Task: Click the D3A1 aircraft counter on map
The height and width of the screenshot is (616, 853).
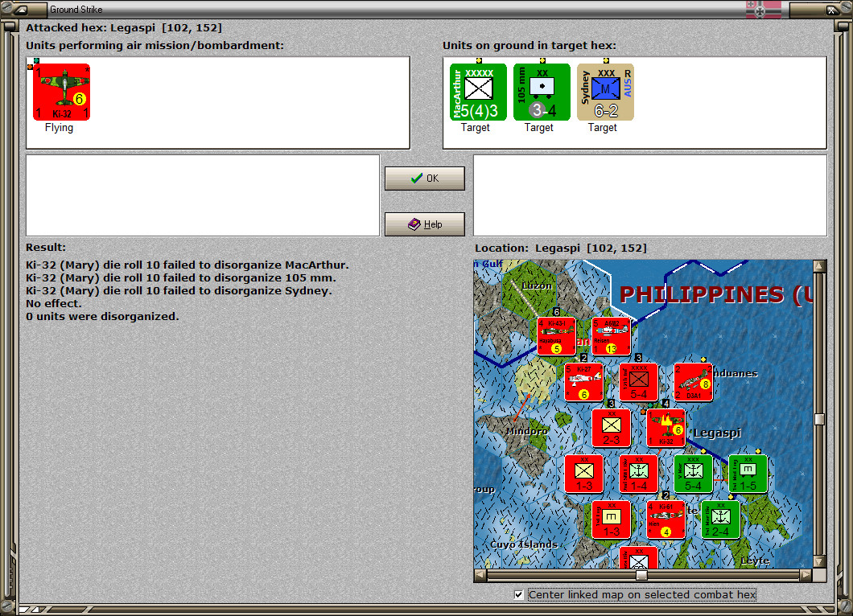Action: [693, 382]
